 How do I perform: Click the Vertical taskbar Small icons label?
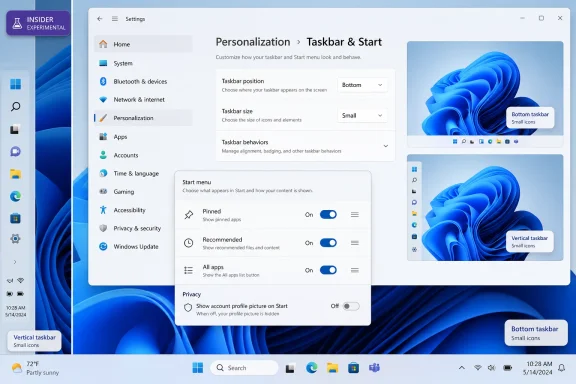click(x=34, y=341)
